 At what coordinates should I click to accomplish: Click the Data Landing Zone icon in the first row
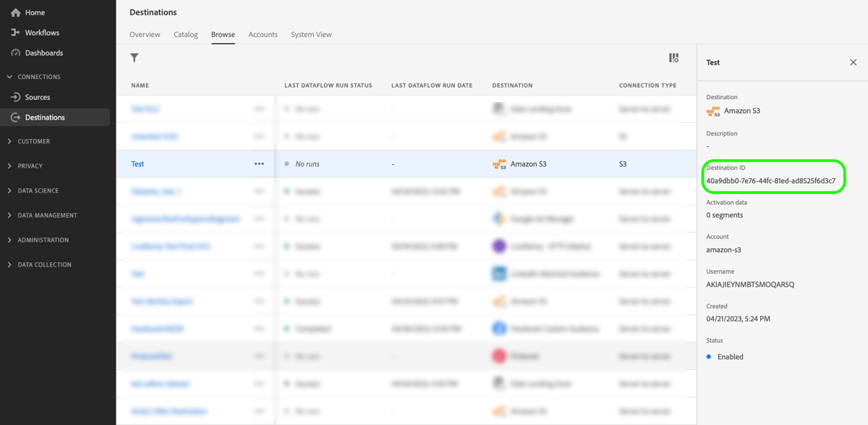pyautogui.click(x=498, y=109)
